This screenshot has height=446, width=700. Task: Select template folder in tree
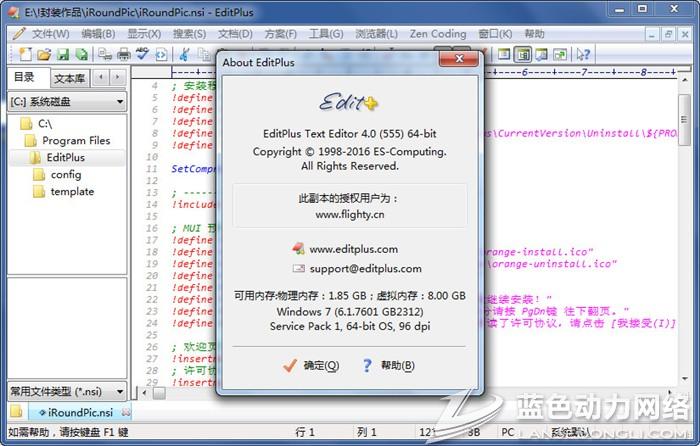64,192
